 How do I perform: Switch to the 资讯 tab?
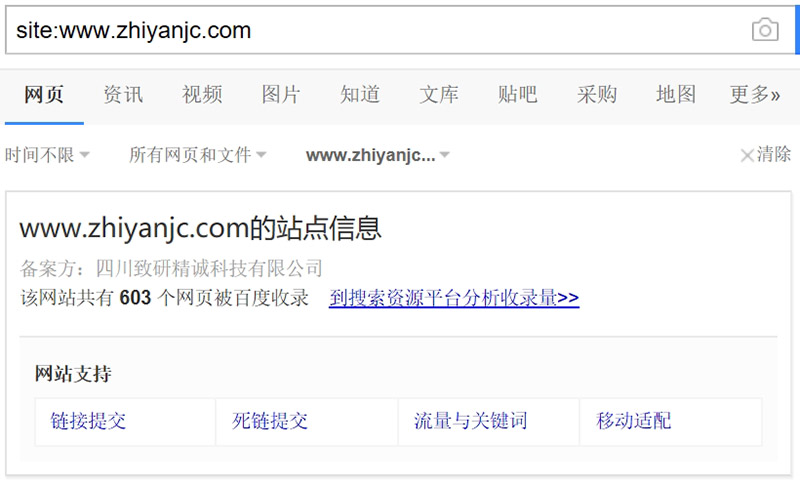click(123, 95)
